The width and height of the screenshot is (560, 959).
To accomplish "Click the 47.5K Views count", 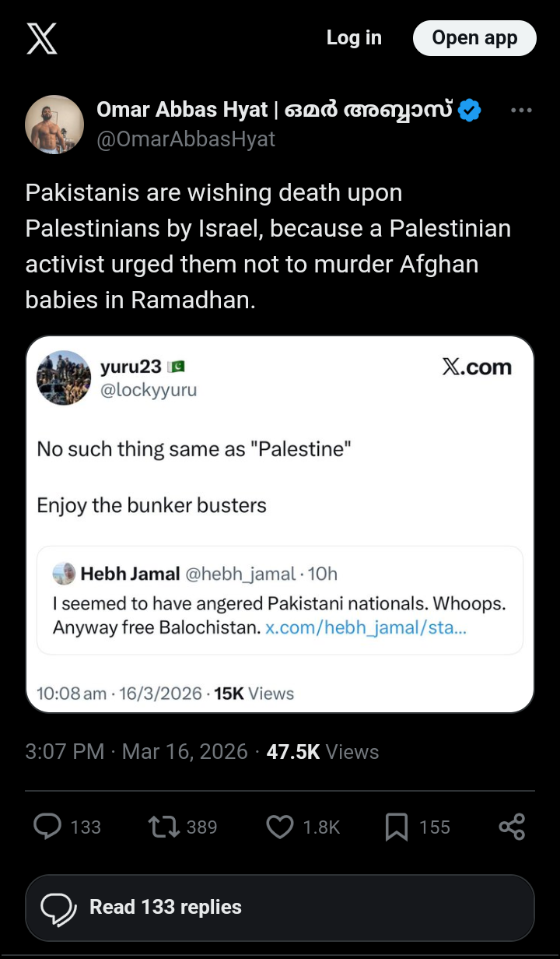I will click(x=322, y=751).
